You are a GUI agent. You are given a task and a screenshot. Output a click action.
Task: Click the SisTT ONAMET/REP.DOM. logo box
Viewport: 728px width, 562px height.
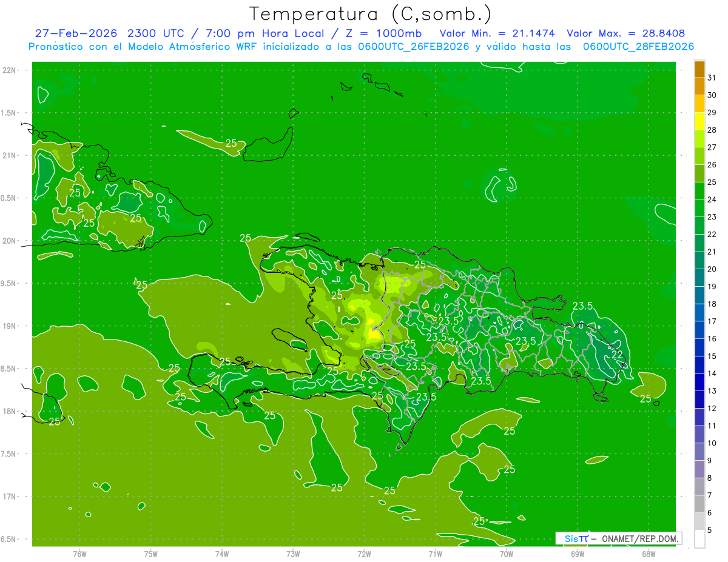coord(618,538)
